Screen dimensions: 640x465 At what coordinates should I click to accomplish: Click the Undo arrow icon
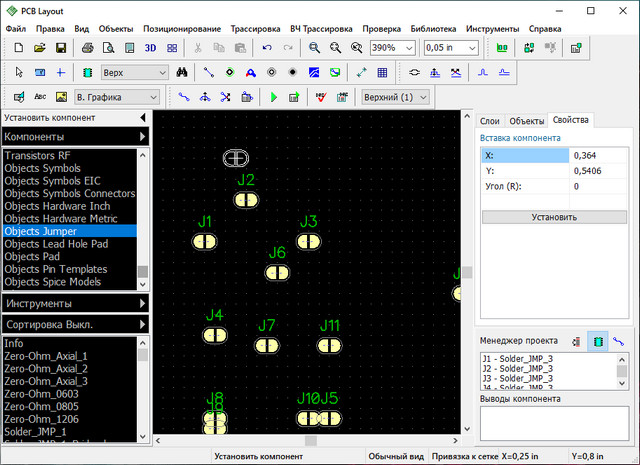click(266, 47)
